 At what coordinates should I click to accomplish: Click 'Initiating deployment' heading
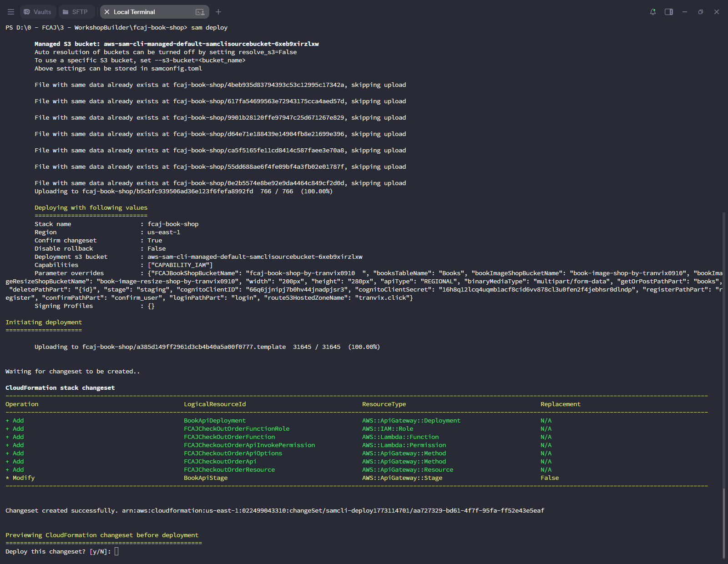[x=44, y=322]
